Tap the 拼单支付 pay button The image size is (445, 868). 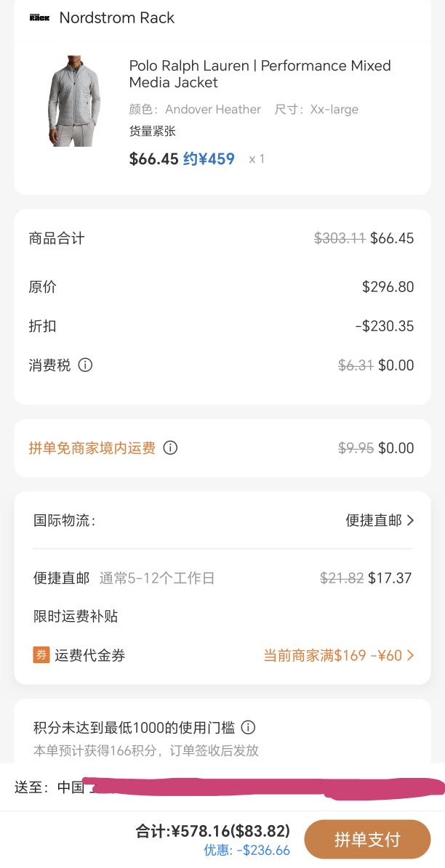coord(367,839)
